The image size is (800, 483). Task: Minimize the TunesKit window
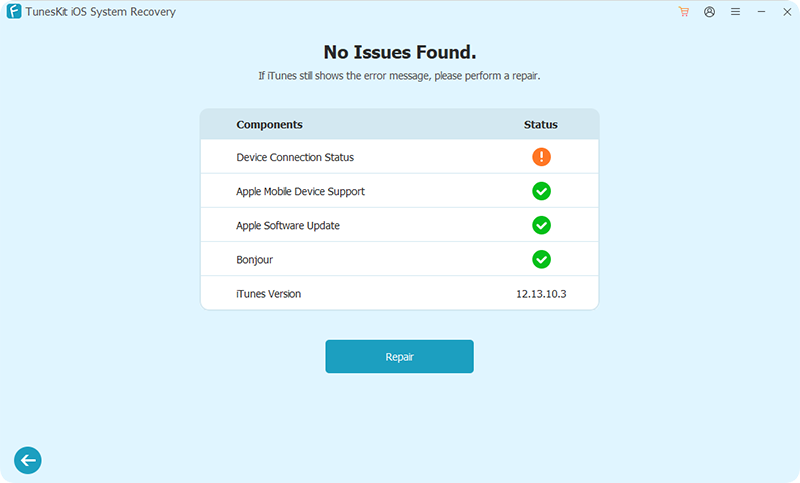761,12
